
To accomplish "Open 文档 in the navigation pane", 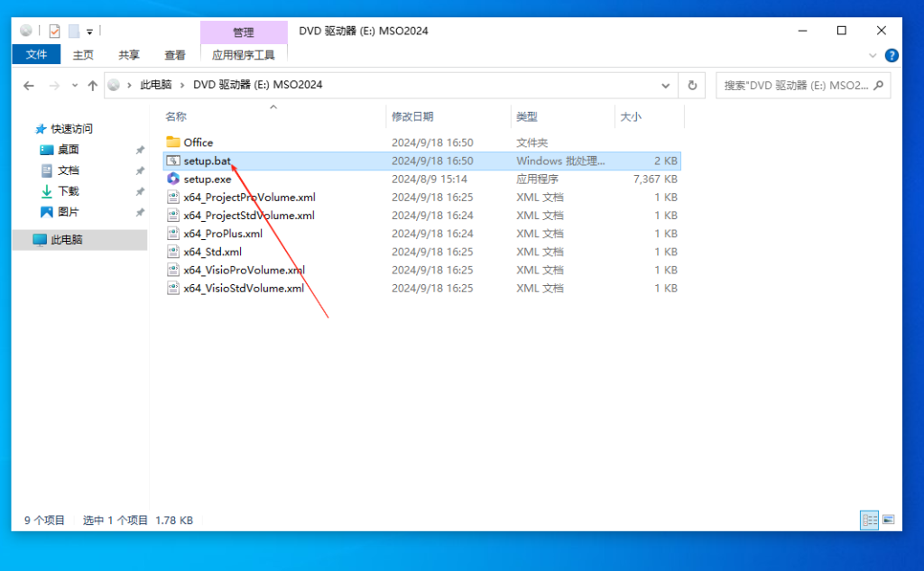I will point(69,170).
